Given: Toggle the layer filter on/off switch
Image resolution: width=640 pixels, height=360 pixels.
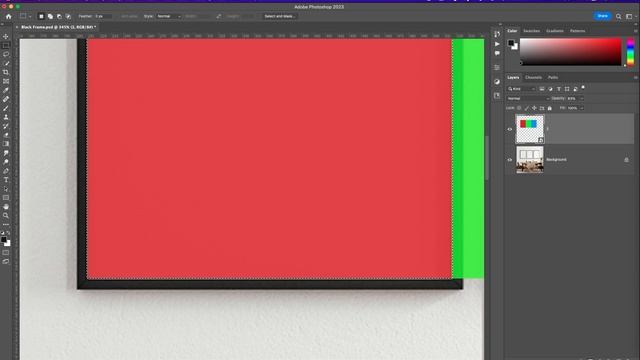Looking at the screenshot, I should (583, 87).
